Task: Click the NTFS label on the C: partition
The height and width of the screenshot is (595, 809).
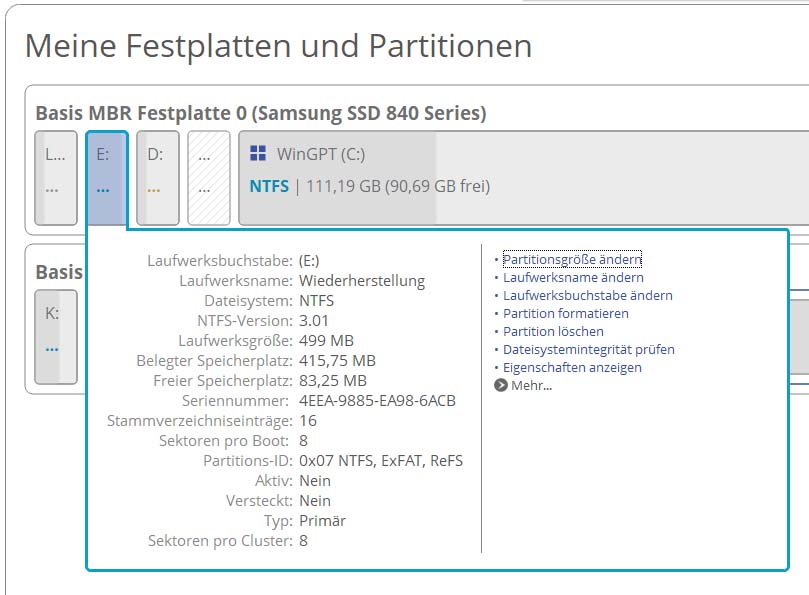Action: (269, 186)
